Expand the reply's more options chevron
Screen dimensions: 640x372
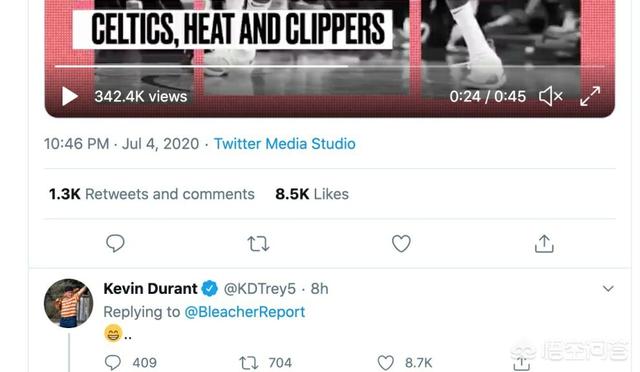(x=608, y=289)
